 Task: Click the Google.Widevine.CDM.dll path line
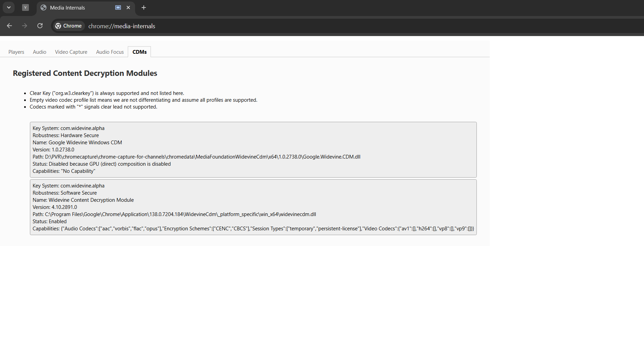[196, 157]
